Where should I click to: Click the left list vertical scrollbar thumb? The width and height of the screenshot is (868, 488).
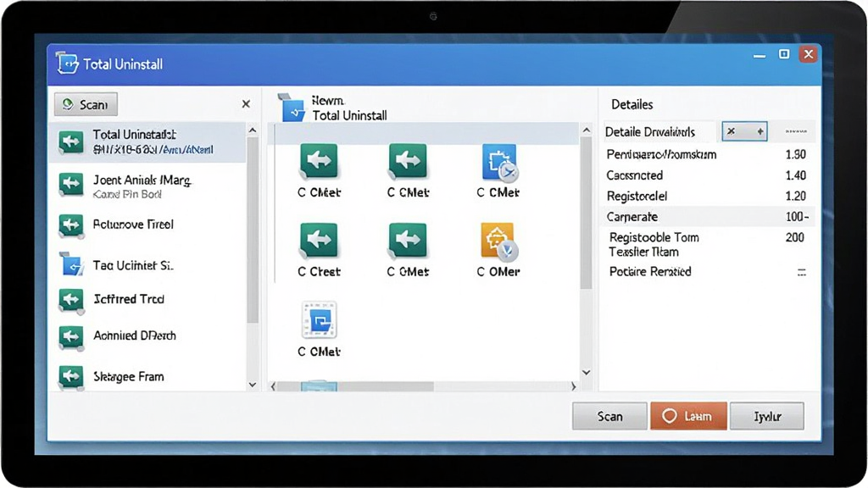pos(253,230)
